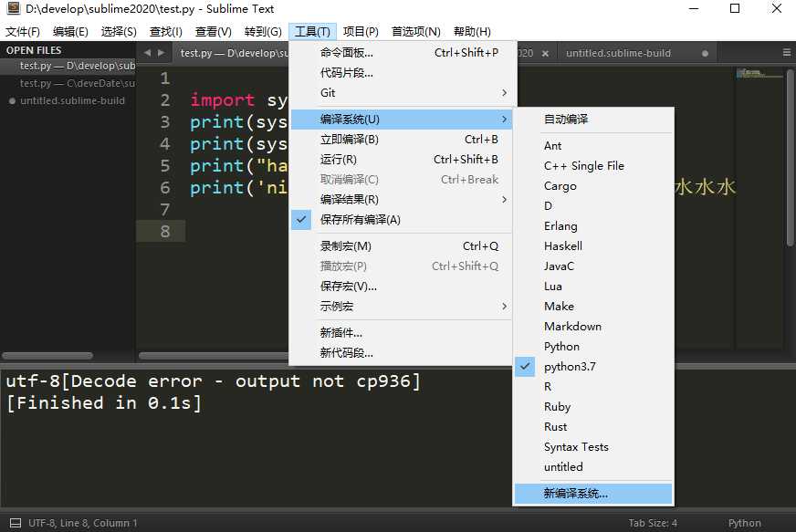Open the 转到(G) menu
Screen dimensions: 796x532
[x=263, y=31]
